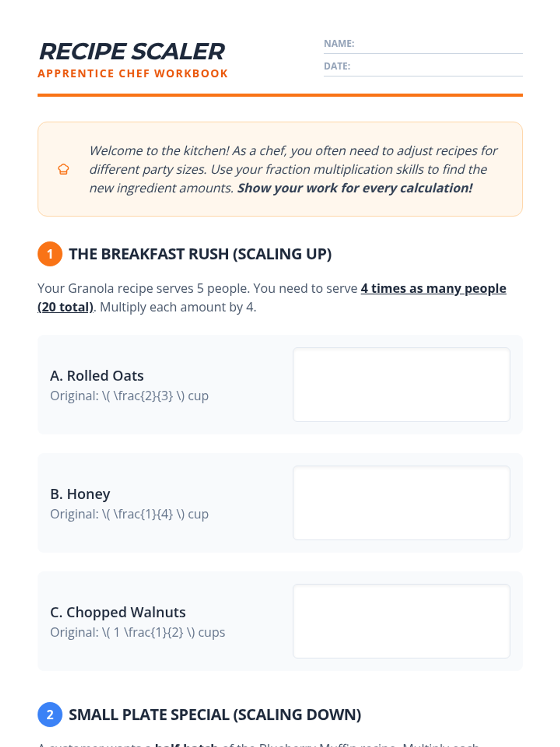
Task: Click the 'C. Chopped Walnuts' label
Action: click(x=118, y=612)
